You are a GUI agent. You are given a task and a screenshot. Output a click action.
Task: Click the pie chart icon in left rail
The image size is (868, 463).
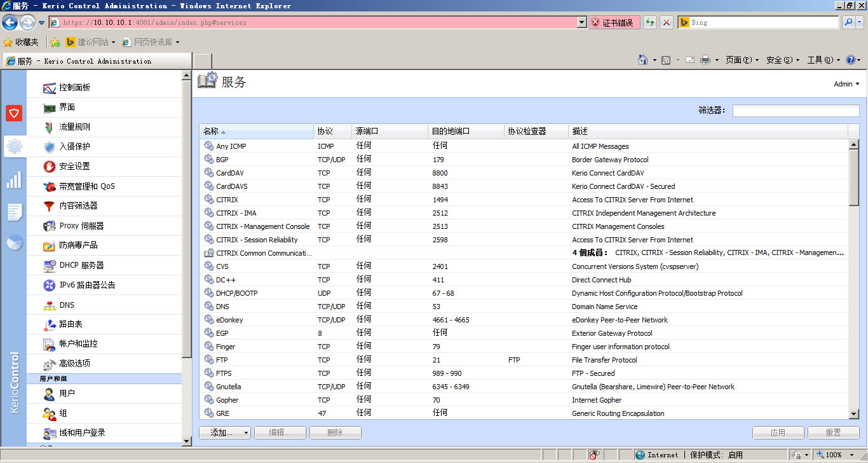(14, 243)
